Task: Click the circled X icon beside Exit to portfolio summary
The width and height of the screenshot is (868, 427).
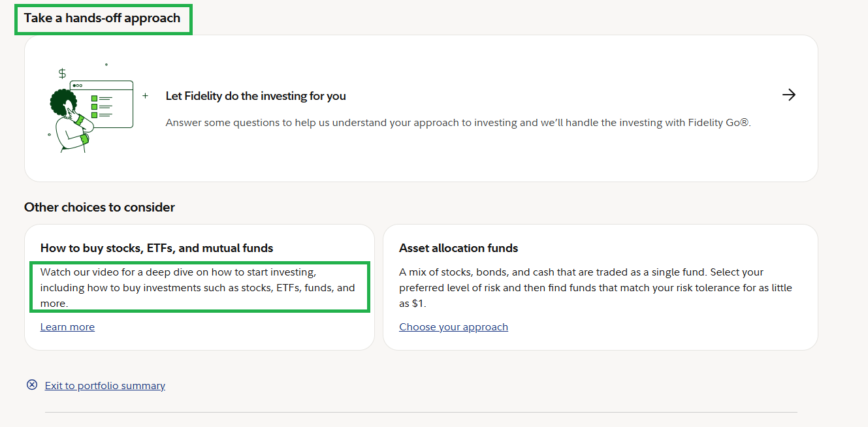Action: click(x=32, y=385)
